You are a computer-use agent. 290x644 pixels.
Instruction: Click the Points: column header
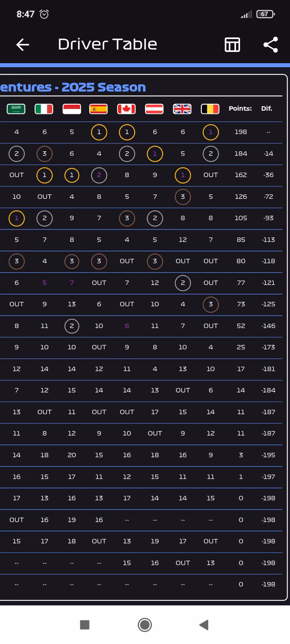(240, 109)
